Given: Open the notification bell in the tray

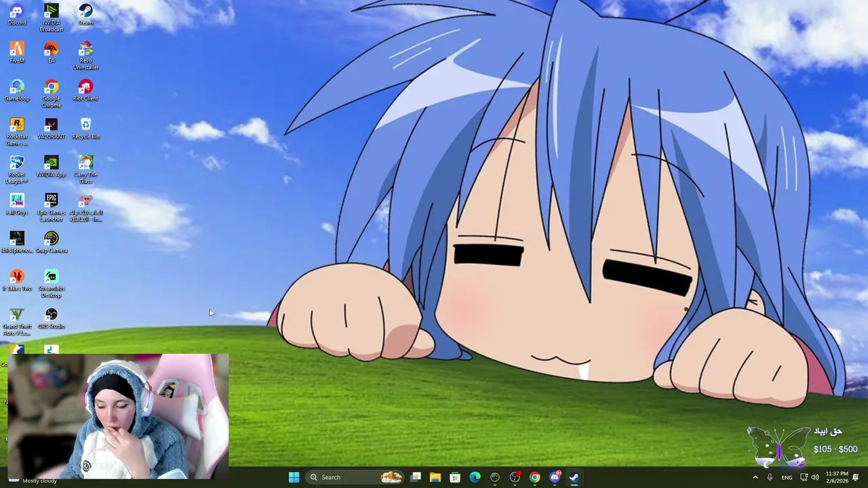Looking at the screenshot, I should pos(856,477).
